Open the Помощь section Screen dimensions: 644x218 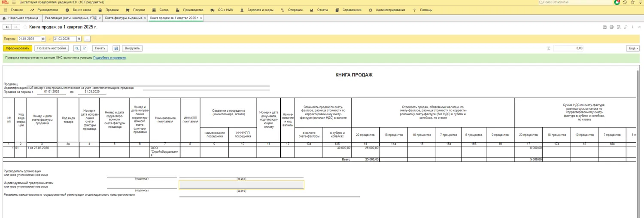point(422,9)
